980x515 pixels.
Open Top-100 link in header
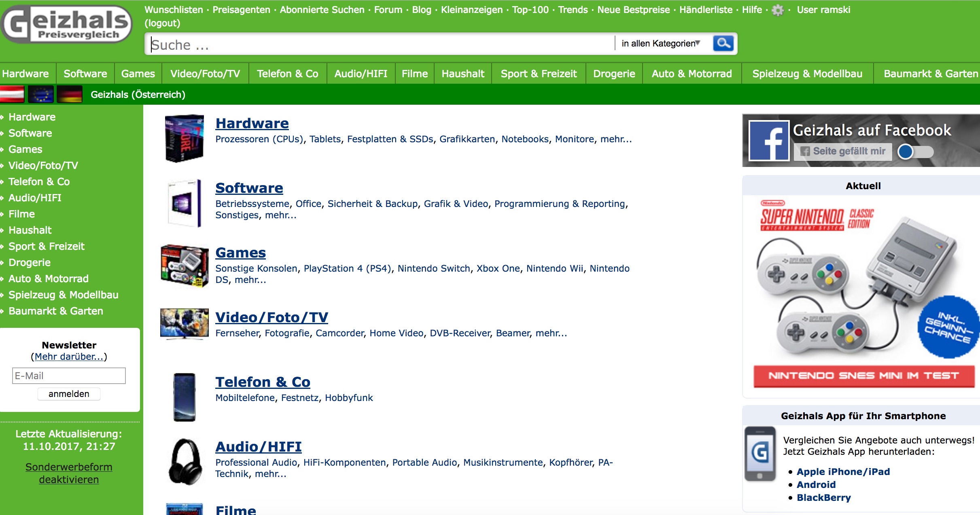tap(530, 10)
